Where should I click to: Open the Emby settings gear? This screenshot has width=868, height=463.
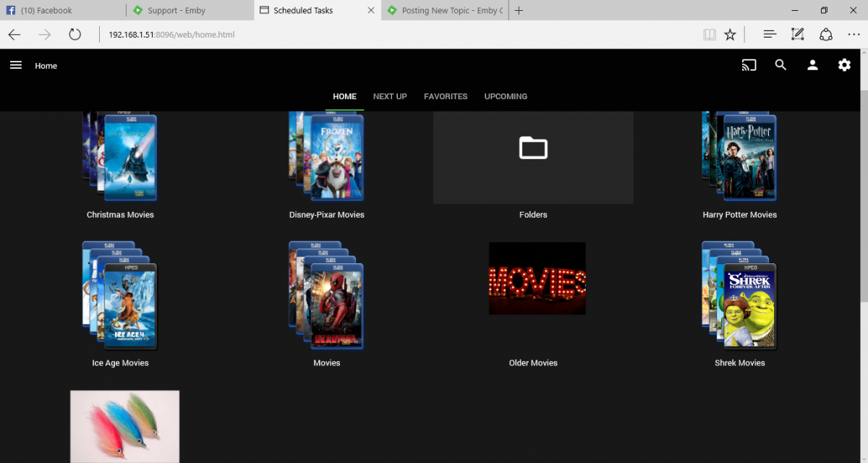point(844,65)
